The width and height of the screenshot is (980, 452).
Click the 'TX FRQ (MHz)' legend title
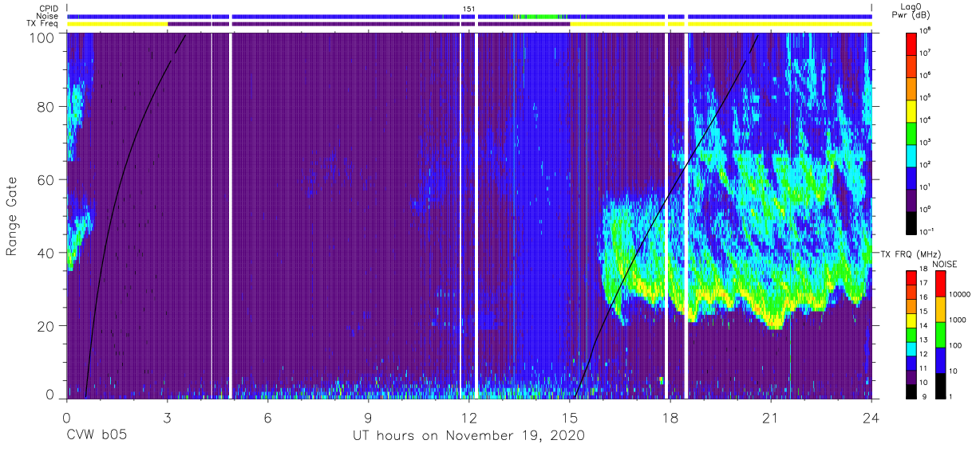[913, 254]
